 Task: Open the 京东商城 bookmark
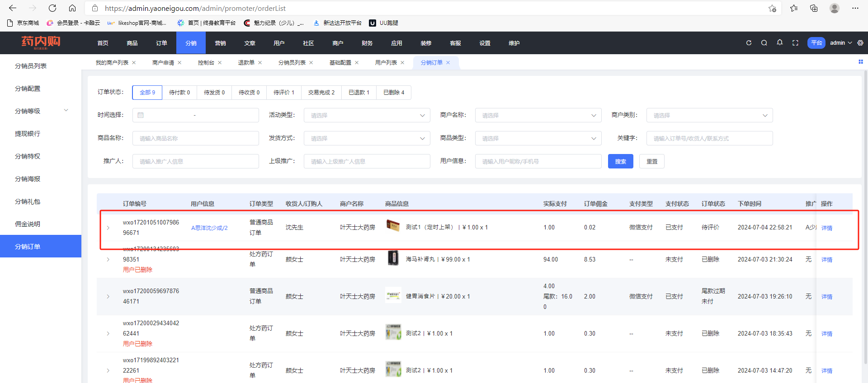click(x=24, y=23)
